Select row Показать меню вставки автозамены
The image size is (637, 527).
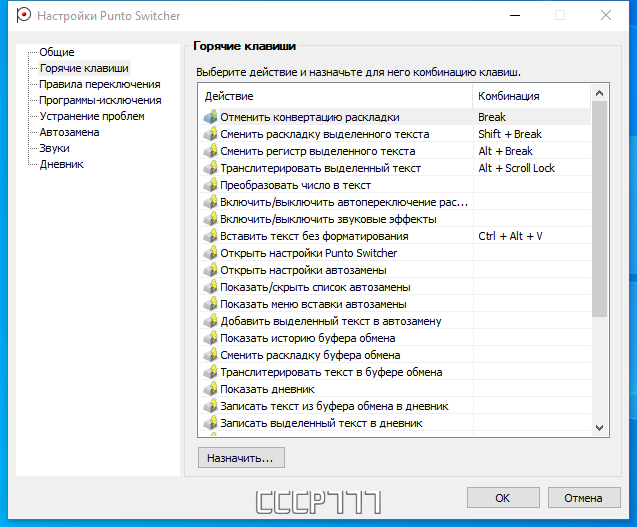pyautogui.click(x=395, y=304)
